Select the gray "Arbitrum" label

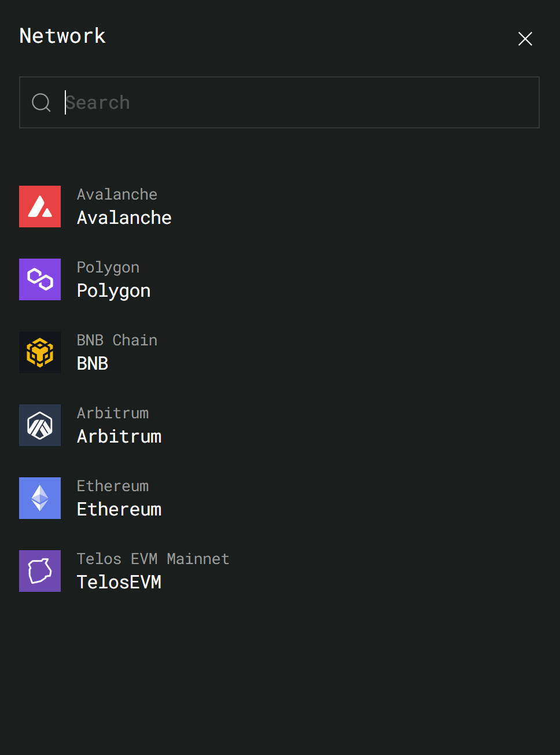pyautogui.click(x=113, y=413)
